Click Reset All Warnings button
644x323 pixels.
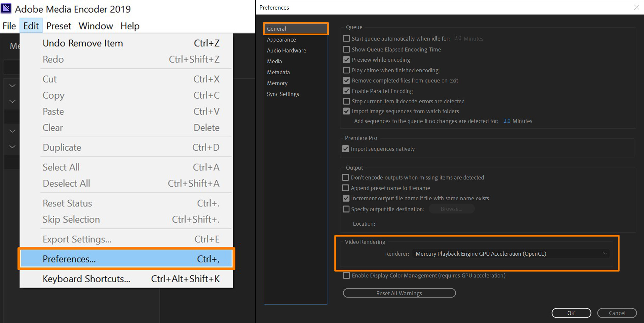click(399, 293)
